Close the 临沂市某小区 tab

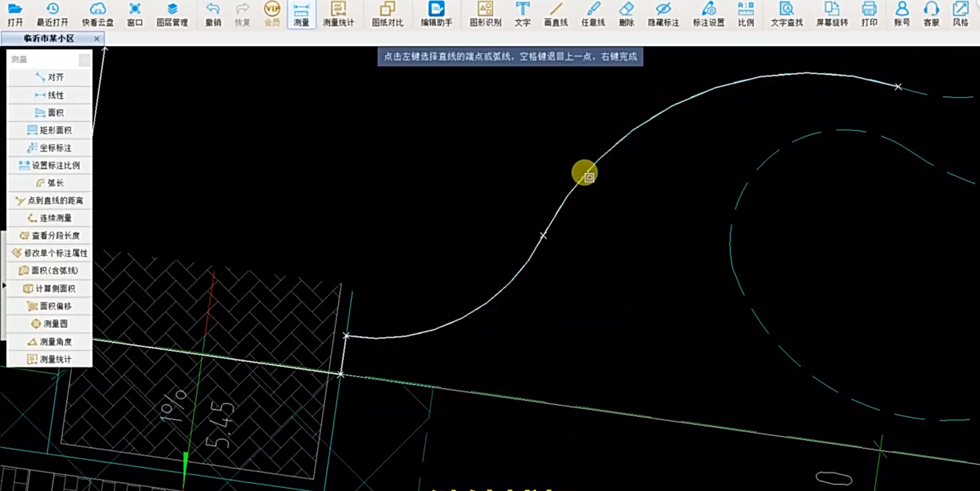(96, 39)
